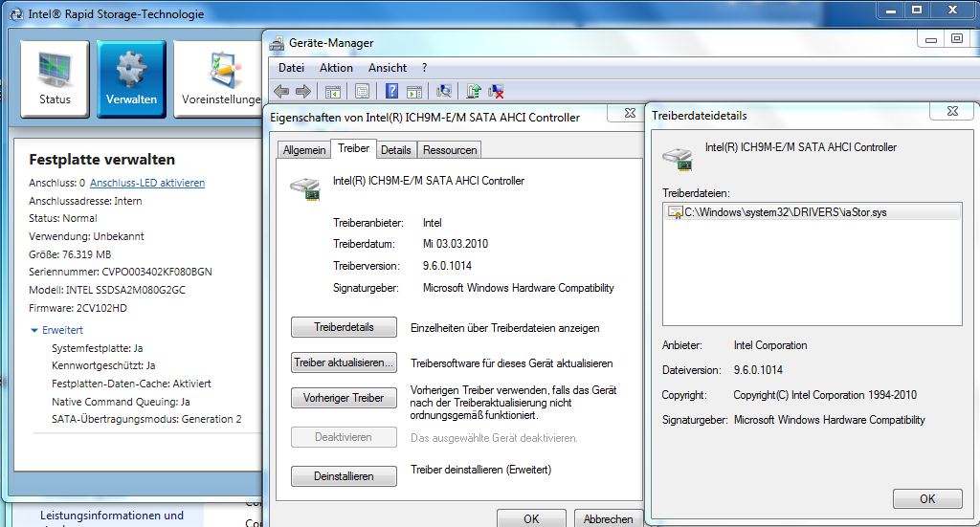Screen dimensions: 980x527
Task: Click the Seriennummer CVPO003402KF080BGN text
Action: 121,273
